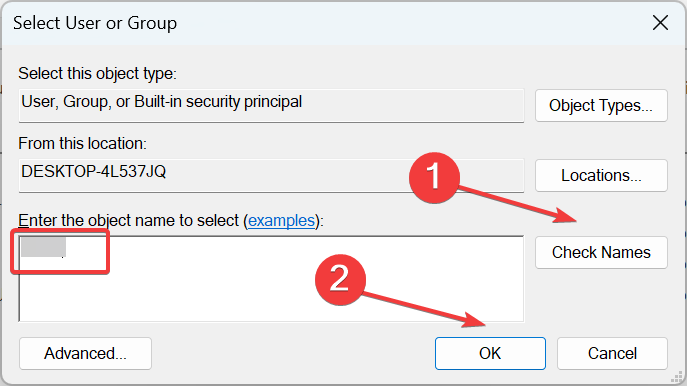Image resolution: width=687 pixels, height=386 pixels.
Task: Close the Select User or Group dialog
Action: tap(660, 23)
